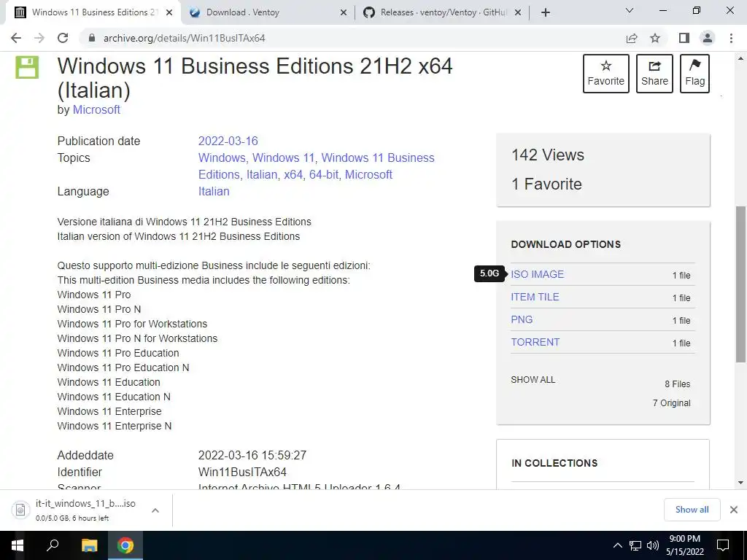Open the Windows 11 topic link
747x560 pixels.
tap(284, 157)
